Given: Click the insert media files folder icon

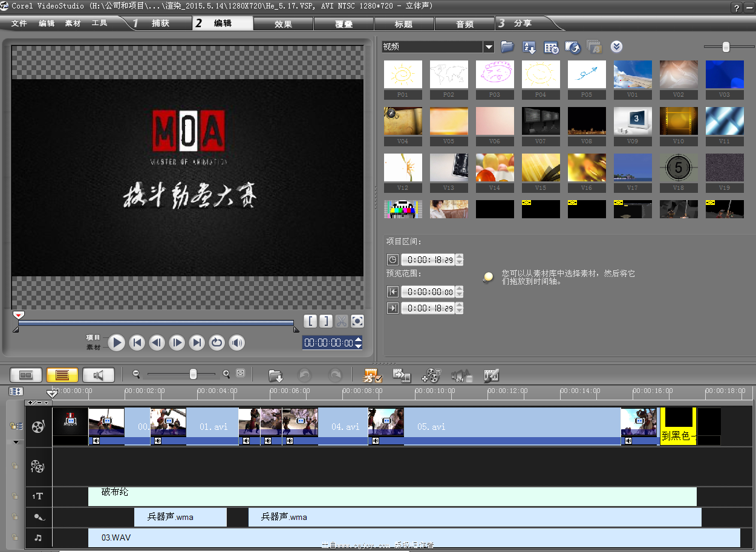Looking at the screenshot, I should pyautogui.click(x=276, y=375).
